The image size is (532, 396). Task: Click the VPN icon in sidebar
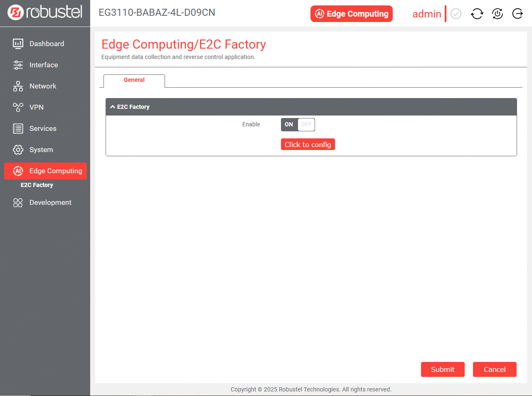pyautogui.click(x=18, y=107)
